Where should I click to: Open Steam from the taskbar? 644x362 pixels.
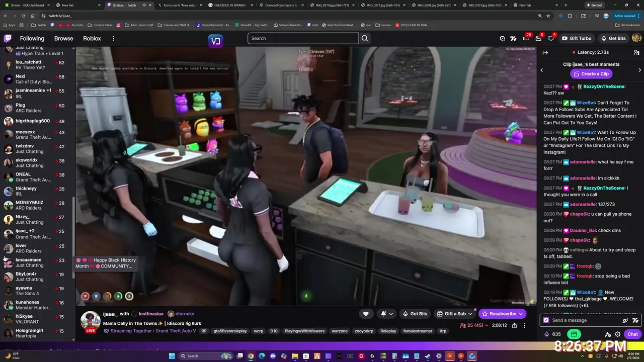(427, 356)
